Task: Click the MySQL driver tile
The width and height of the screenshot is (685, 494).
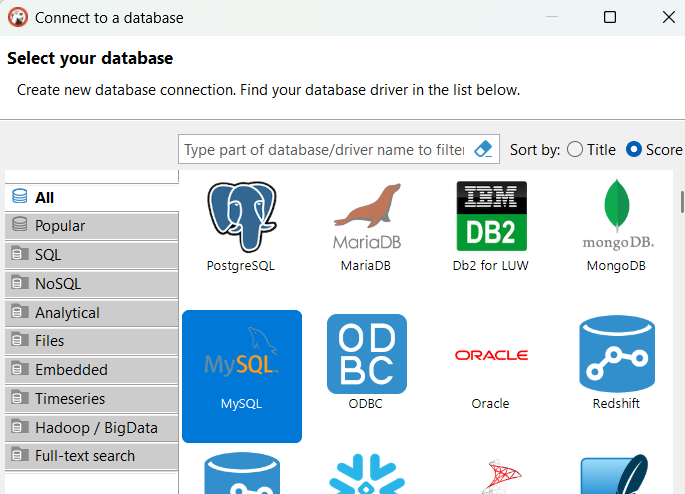Action: [241, 375]
